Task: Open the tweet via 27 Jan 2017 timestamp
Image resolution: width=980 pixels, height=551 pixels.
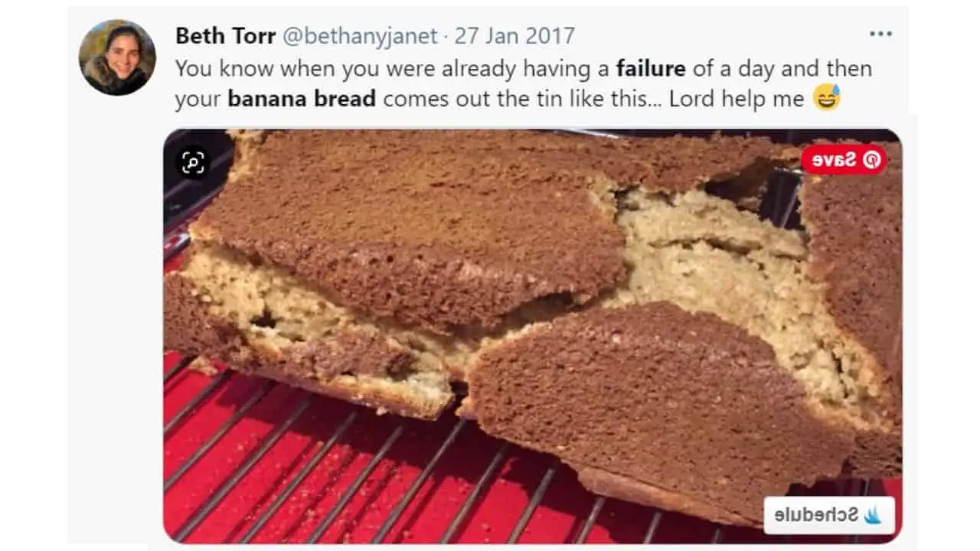Action: [514, 35]
